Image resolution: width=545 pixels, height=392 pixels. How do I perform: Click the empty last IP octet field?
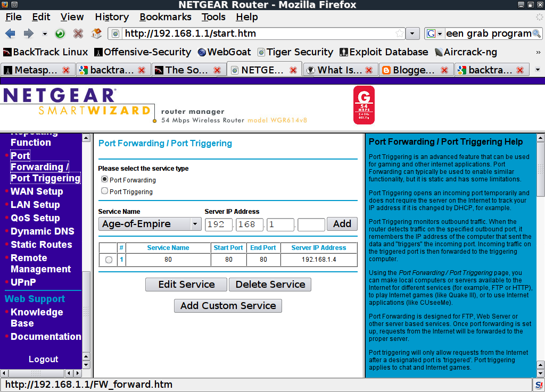(311, 224)
